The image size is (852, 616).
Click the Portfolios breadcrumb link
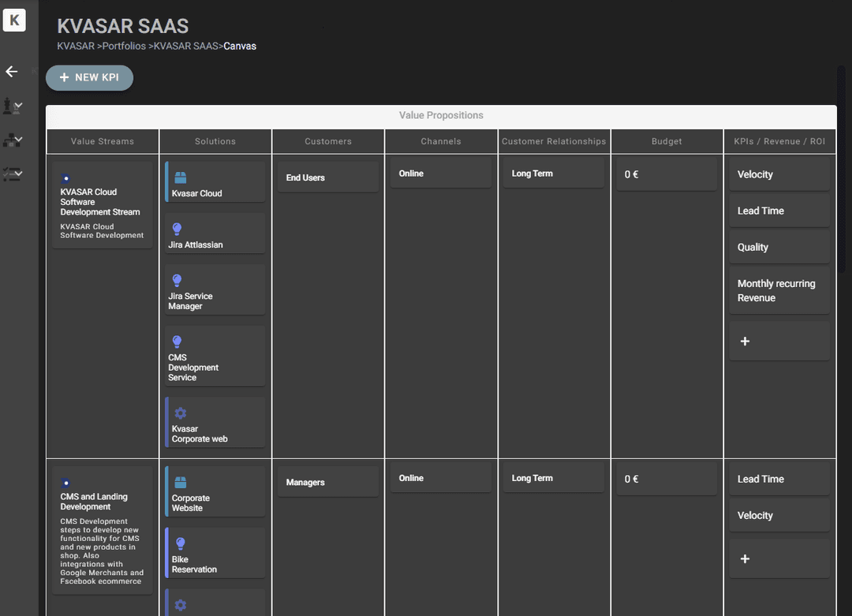coord(124,47)
